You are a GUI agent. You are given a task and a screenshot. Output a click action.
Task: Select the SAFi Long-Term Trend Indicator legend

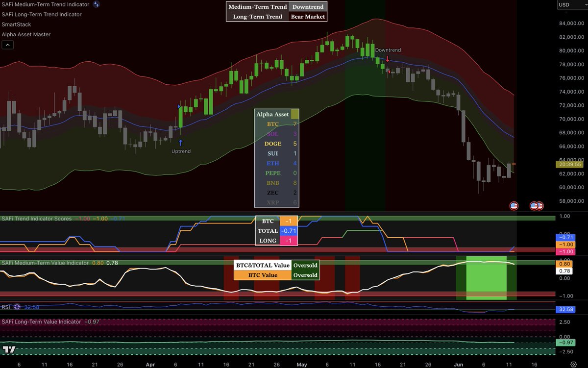tap(42, 14)
